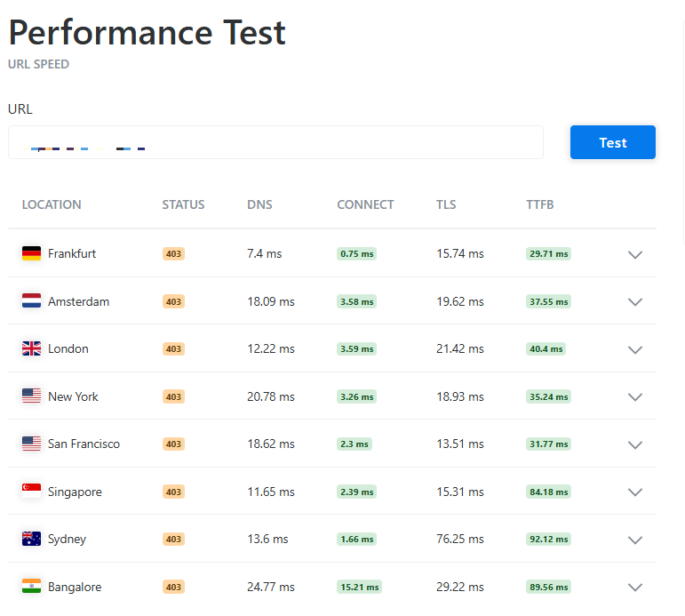Open San Francisco row details chevron
685x616 pixels.
[x=634, y=445]
